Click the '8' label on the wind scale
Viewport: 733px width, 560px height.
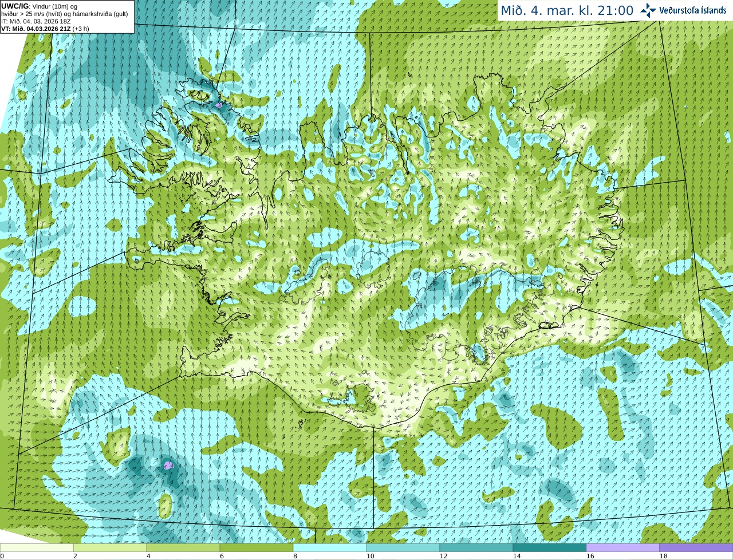[295, 556]
